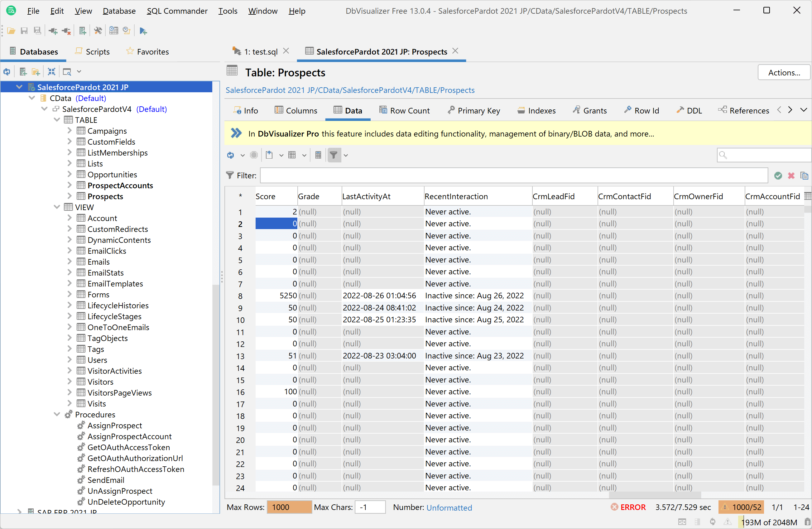Click the reload data grid icon

pyautogui.click(x=231, y=155)
